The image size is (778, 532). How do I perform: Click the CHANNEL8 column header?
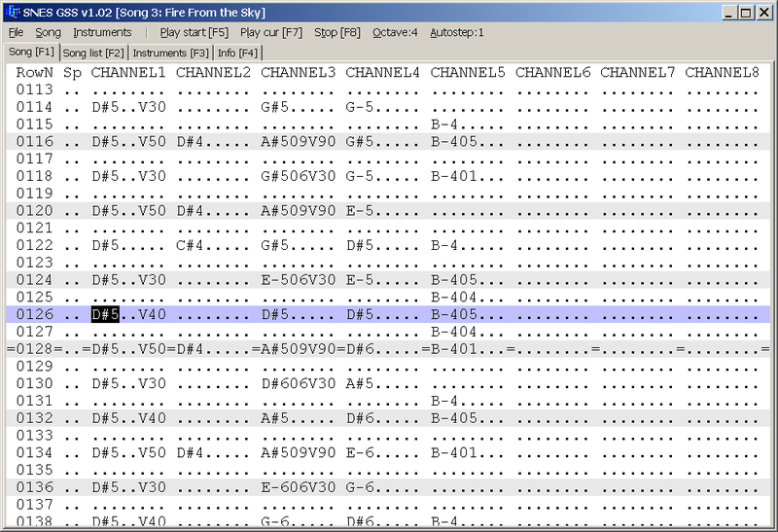[x=722, y=73]
